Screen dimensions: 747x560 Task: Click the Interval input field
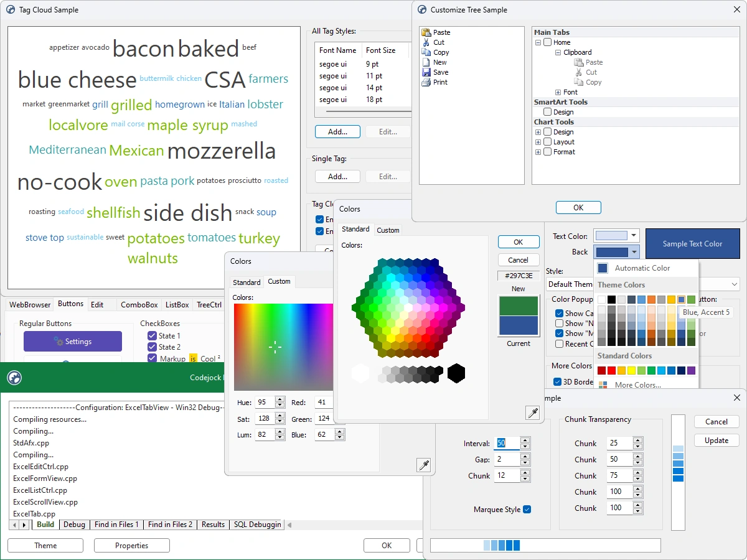[x=507, y=444]
